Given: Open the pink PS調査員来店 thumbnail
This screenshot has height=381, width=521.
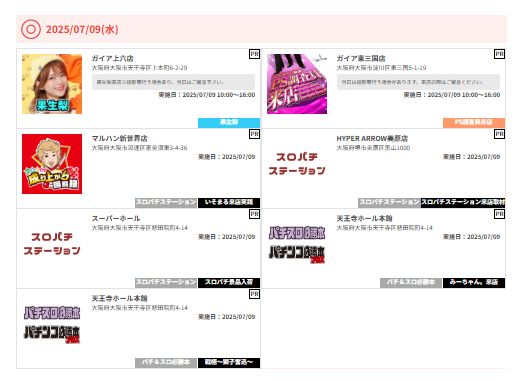Looking at the screenshot, I should click(297, 84).
